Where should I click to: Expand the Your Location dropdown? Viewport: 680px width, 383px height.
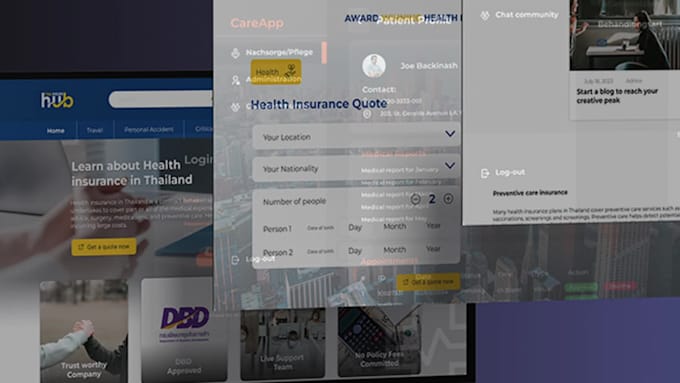click(356, 137)
